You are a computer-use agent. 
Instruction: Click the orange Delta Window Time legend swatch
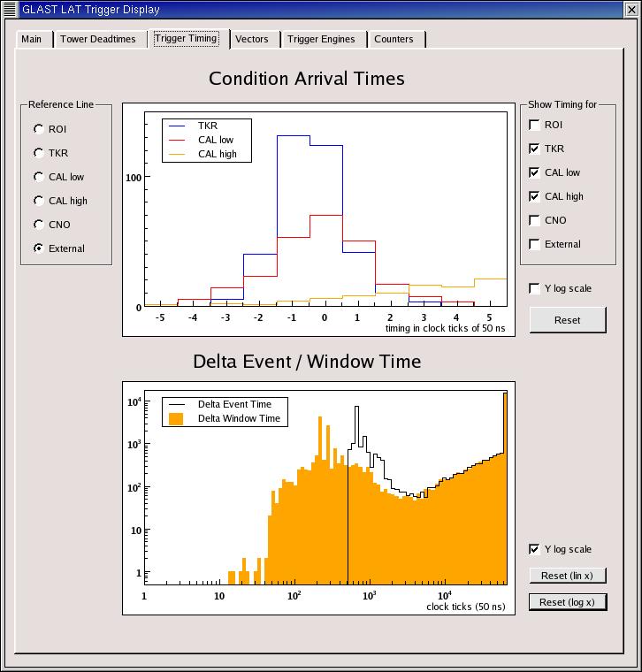(x=176, y=419)
